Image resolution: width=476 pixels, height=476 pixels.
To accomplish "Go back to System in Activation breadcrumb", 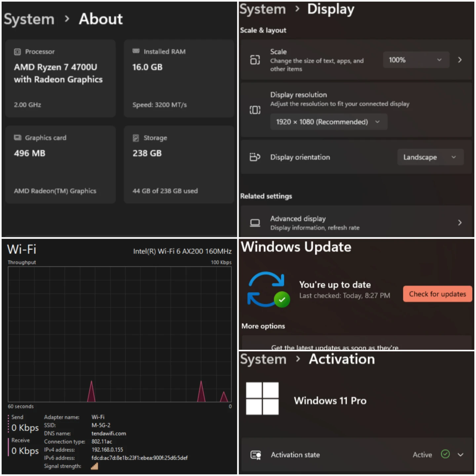I will tap(263, 359).
